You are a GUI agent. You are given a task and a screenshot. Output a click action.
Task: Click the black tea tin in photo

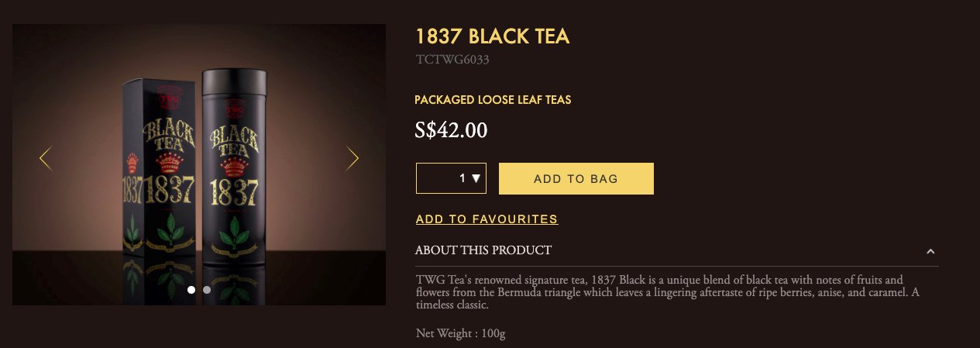click(232, 163)
